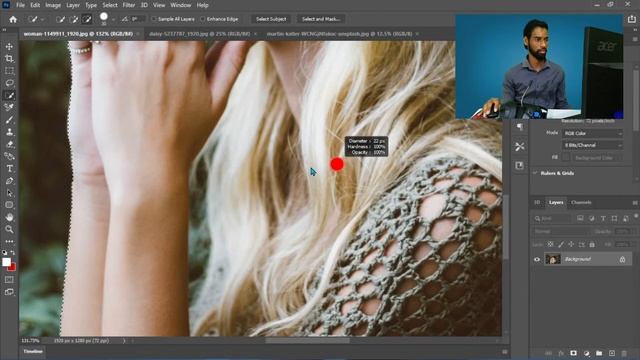This screenshot has height=360, width=640.
Task: Open share icon at top right
Action: pyautogui.click(x=632, y=19)
